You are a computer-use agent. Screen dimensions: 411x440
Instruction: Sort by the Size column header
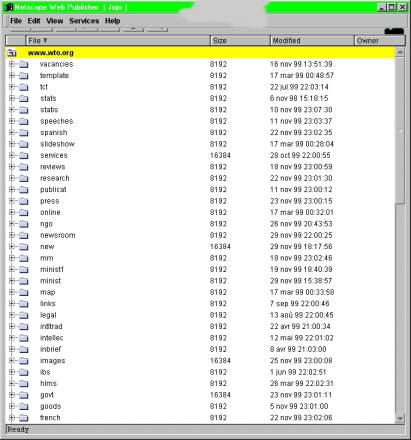pyautogui.click(x=240, y=41)
